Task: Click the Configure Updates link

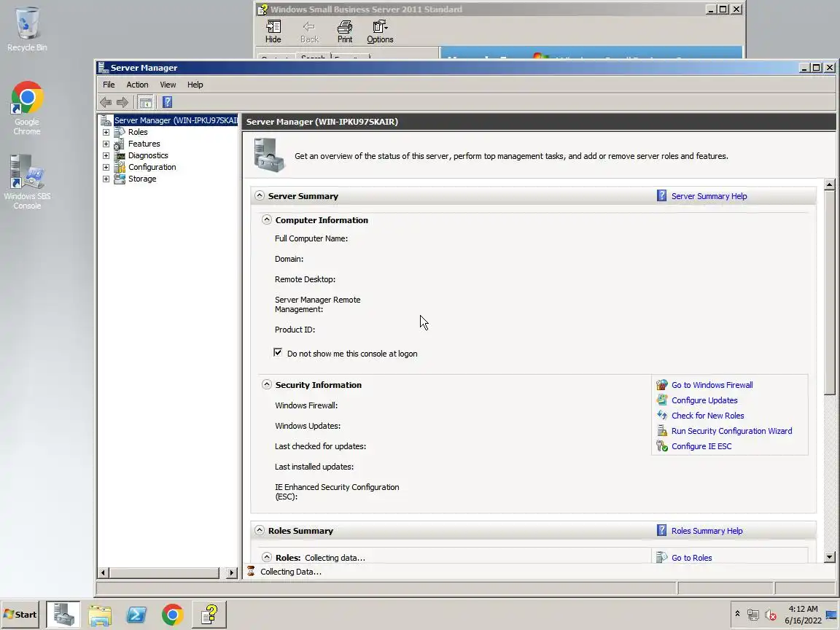Action: tap(704, 400)
